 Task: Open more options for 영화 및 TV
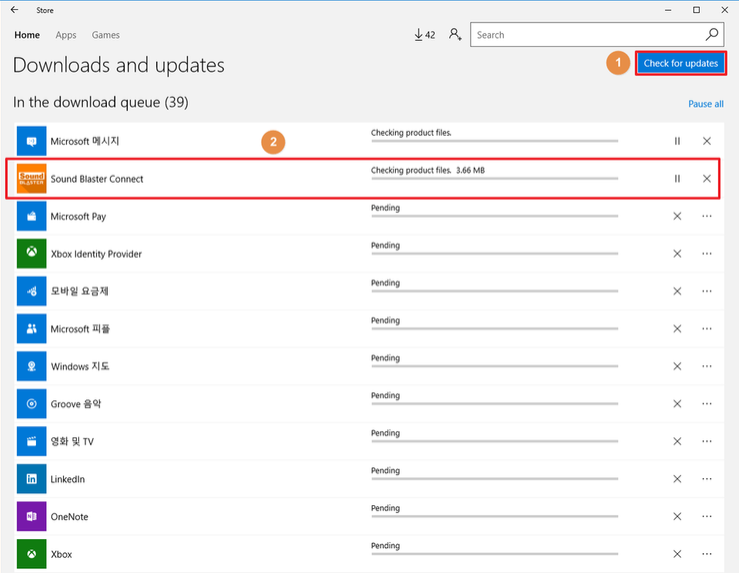[707, 441]
